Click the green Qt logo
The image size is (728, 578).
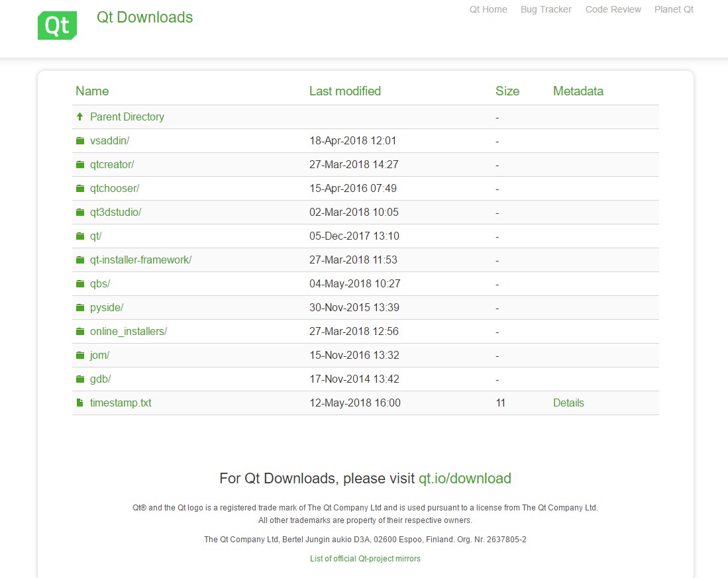[57, 26]
